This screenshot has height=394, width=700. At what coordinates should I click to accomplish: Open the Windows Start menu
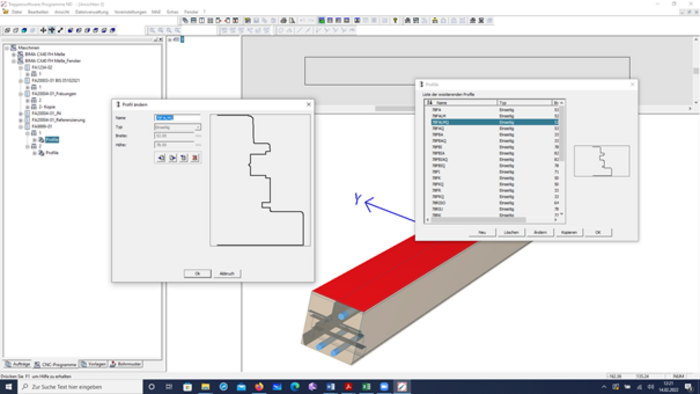coord(8,386)
